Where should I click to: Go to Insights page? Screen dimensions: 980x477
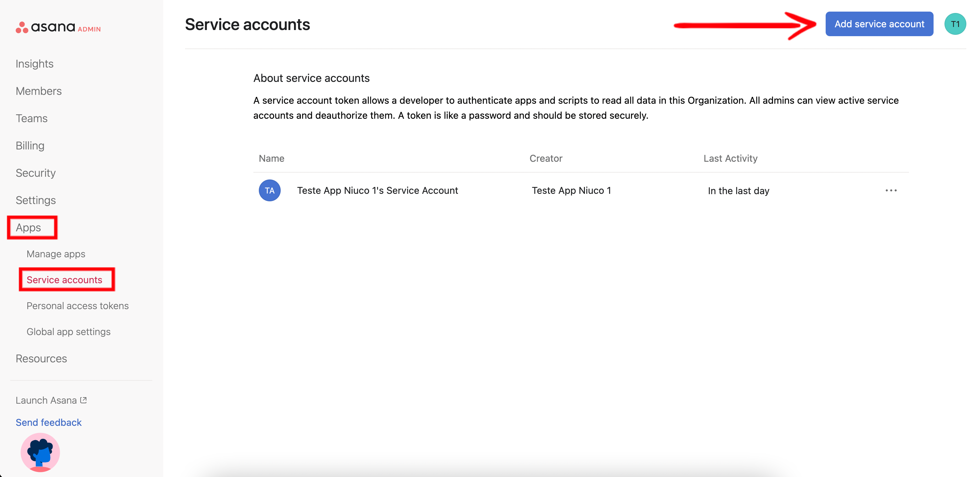point(34,64)
